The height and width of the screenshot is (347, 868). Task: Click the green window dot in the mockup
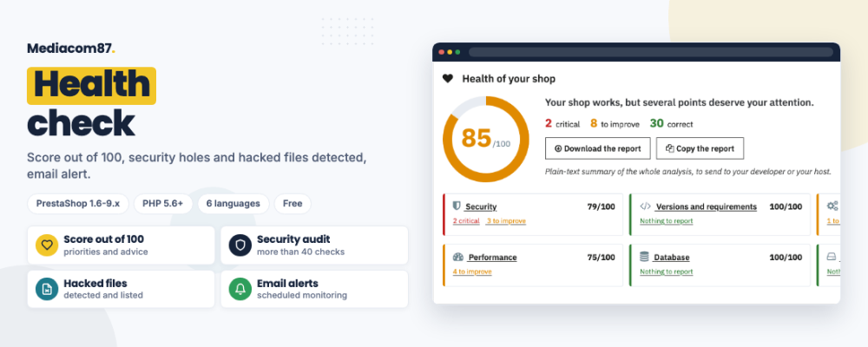point(457,52)
